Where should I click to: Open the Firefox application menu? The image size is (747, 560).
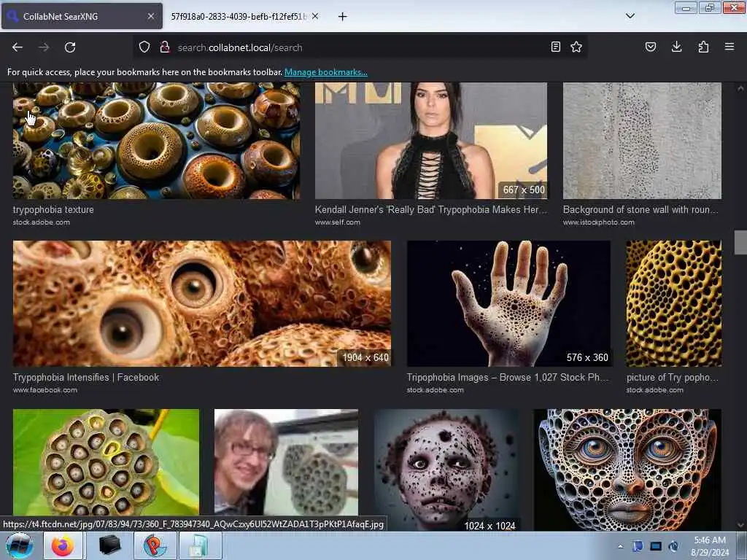tap(729, 47)
